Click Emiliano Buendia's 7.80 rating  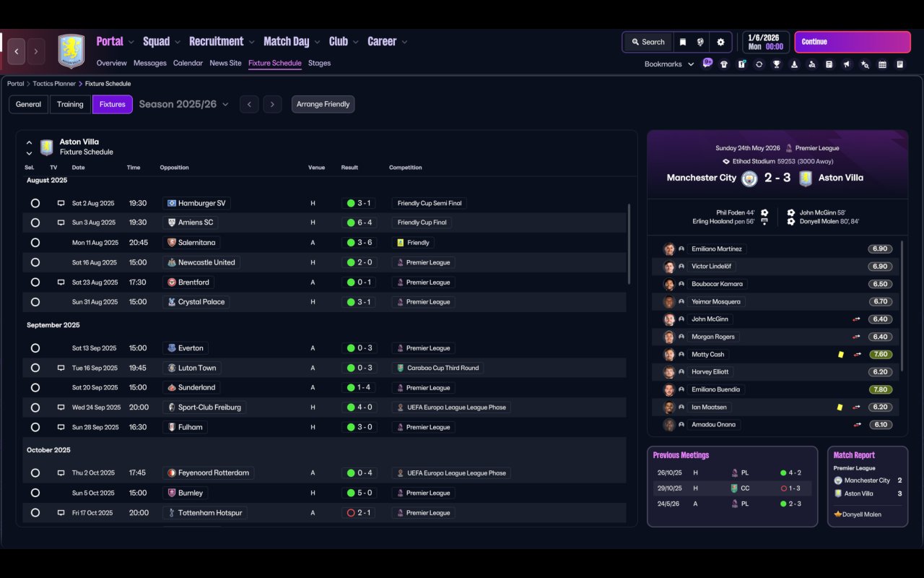[x=880, y=389]
